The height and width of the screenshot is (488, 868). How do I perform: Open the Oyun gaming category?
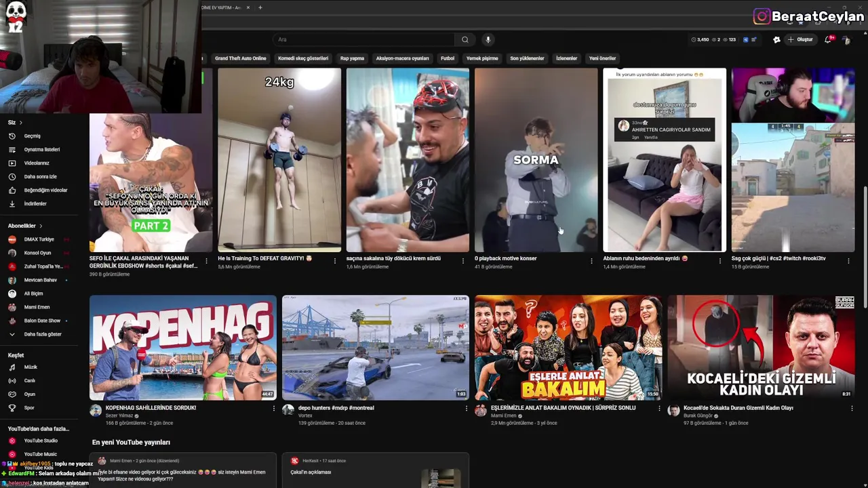click(x=29, y=394)
